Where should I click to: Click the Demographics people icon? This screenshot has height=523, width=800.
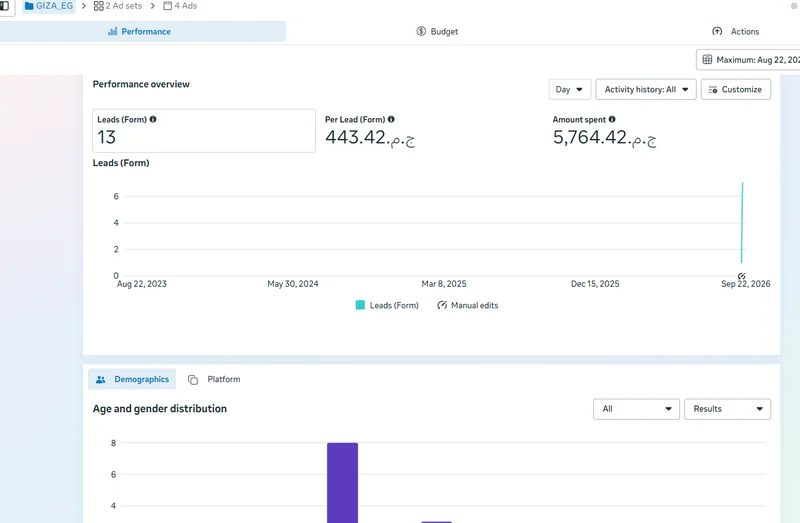(101, 379)
